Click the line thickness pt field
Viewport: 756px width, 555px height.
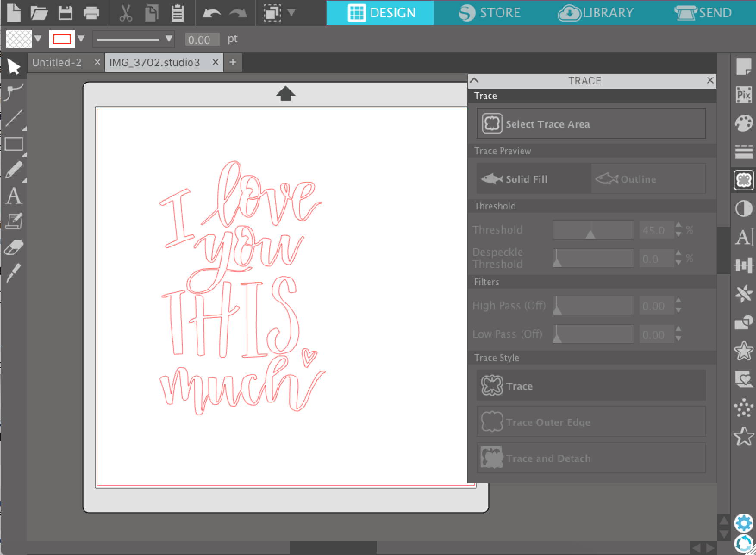202,40
